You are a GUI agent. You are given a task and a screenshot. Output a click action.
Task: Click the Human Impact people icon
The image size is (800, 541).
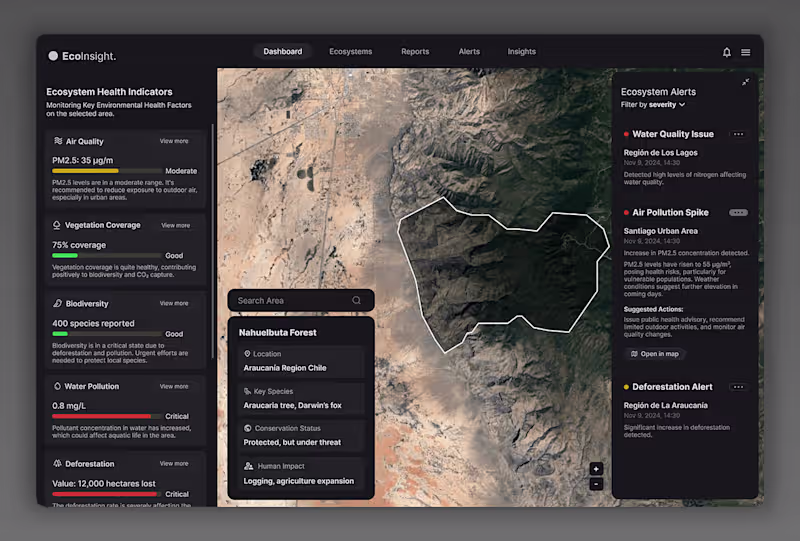pos(248,466)
